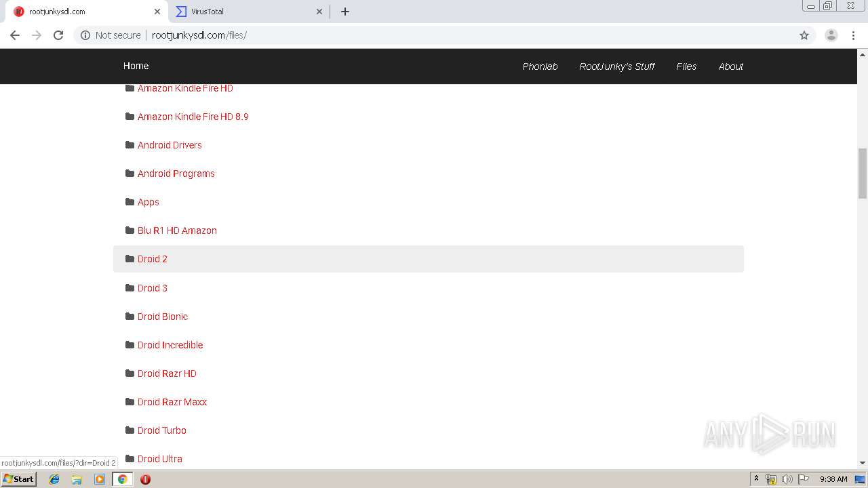Open RootJunky's Stuff menu item

click(x=617, y=66)
